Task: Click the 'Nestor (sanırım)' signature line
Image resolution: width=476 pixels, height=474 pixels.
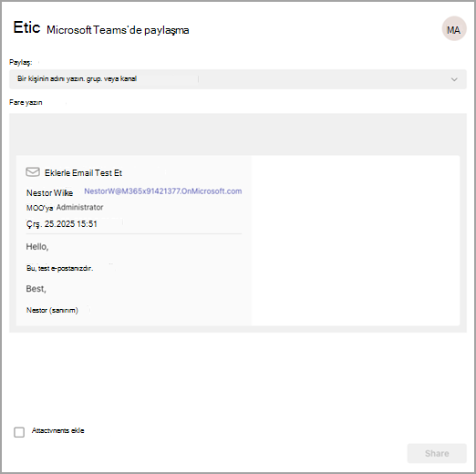Action: [x=52, y=310]
